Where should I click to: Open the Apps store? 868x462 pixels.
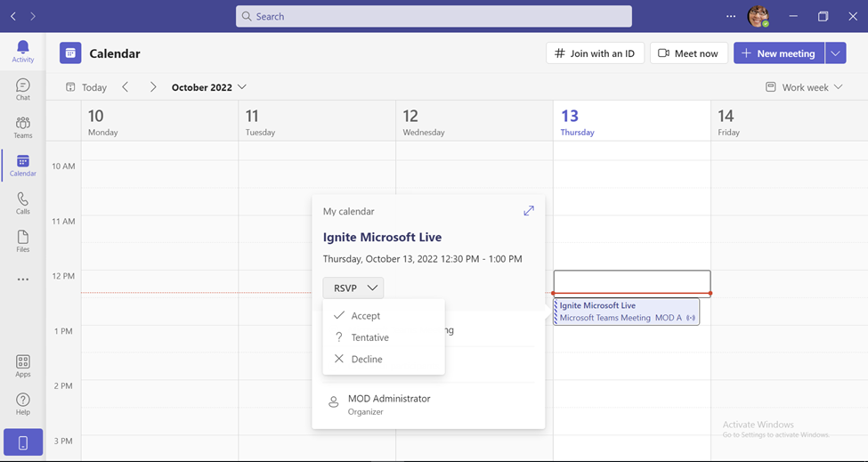pos(22,366)
